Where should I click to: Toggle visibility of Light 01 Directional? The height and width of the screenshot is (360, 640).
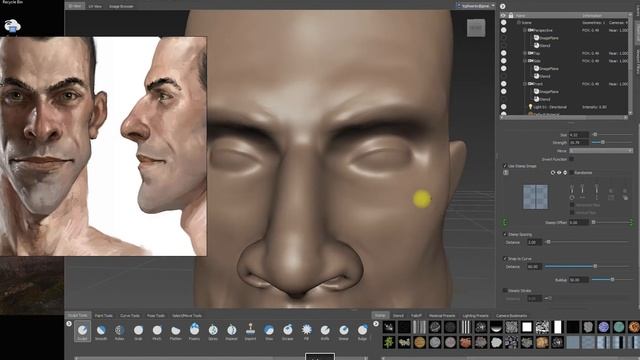pos(504,107)
